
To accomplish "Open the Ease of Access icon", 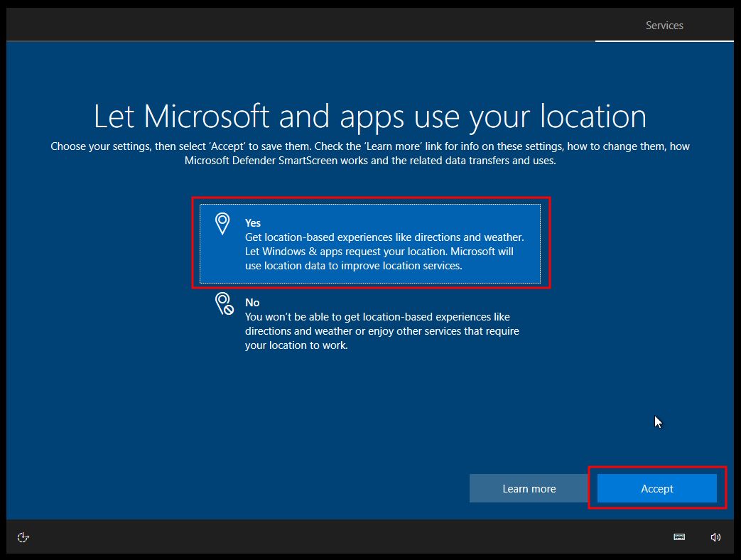I will [23, 537].
